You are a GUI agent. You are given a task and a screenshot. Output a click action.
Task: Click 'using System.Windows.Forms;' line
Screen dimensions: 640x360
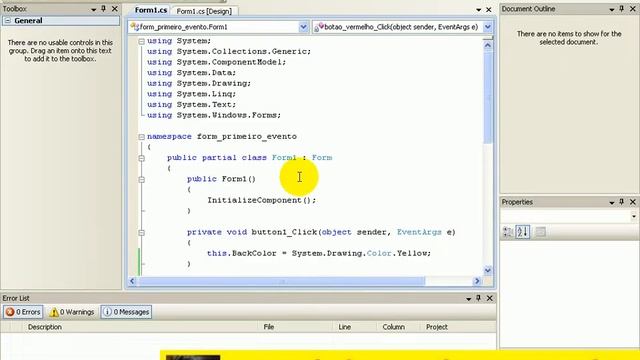[214, 115]
